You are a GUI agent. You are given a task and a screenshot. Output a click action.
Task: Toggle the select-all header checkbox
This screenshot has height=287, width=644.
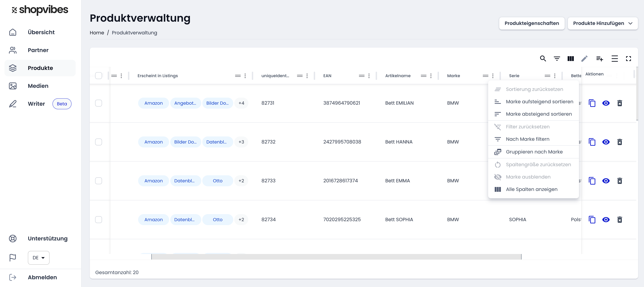tap(99, 76)
